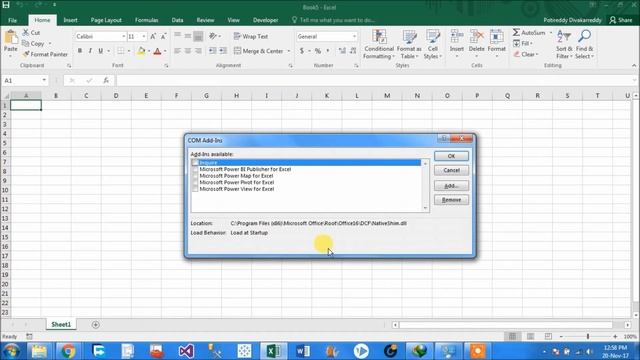Click Merge & Center icon
Image resolution: width=640 pixels, height=360 pixels.
(237, 51)
